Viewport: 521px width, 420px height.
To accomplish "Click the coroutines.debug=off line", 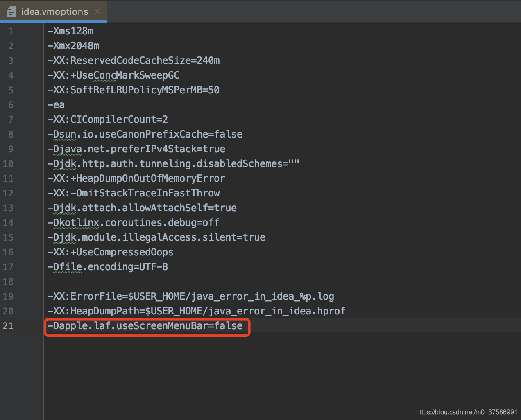I will point(134,223).
